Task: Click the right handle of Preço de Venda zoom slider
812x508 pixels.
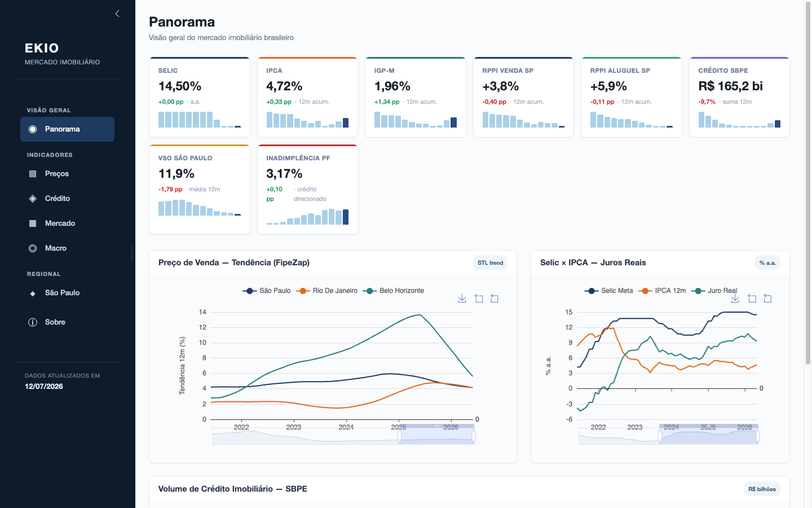Action: click(x=474, y=436)
